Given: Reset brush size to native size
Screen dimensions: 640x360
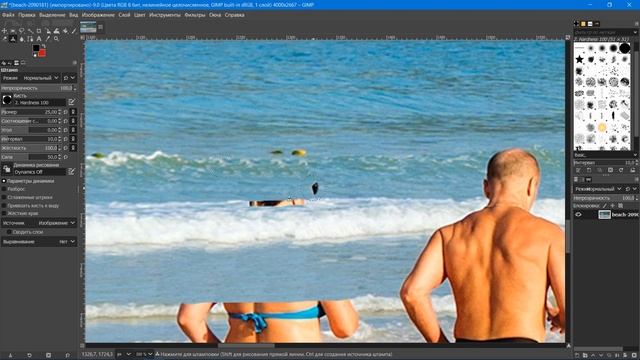Looking at the screenshot, I should tap(66, 112).
